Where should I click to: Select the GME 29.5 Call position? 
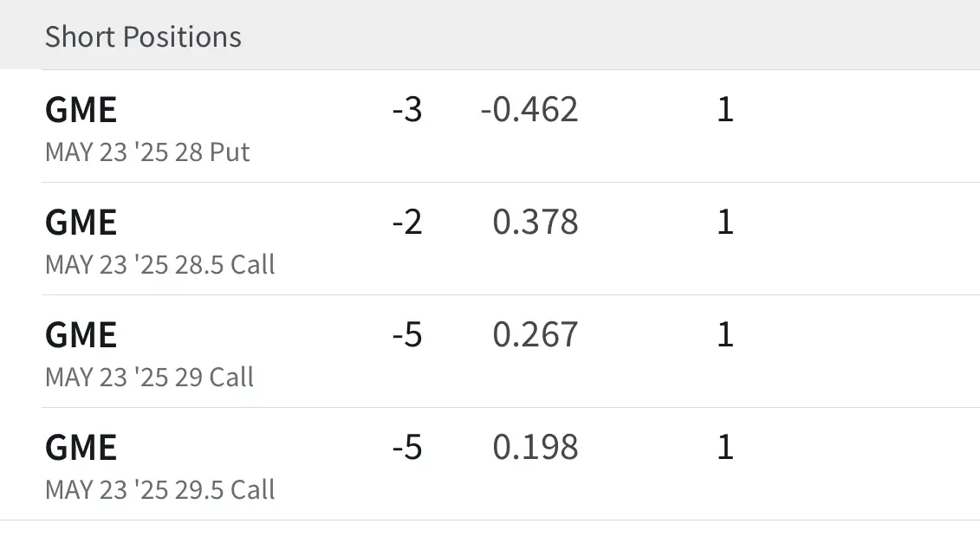pos(490,463)
